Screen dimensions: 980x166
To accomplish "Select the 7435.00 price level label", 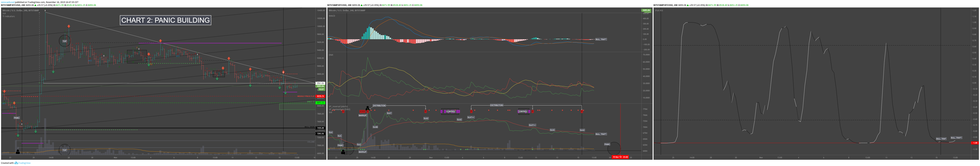I will click(320, 128).
